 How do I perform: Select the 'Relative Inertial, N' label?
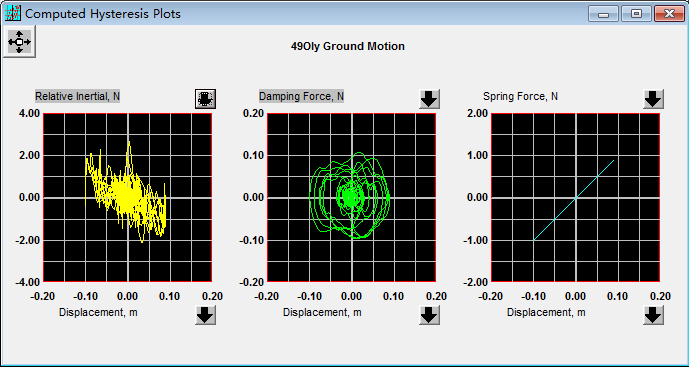(77, 96)
